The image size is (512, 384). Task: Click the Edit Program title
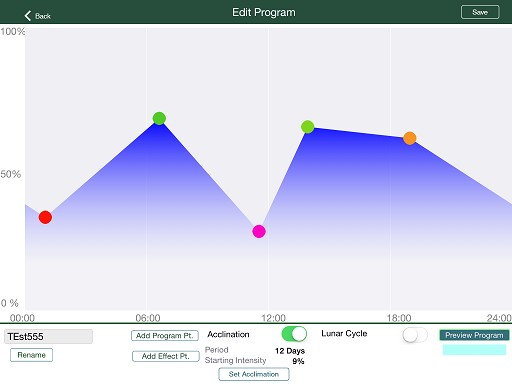(264, 12)
